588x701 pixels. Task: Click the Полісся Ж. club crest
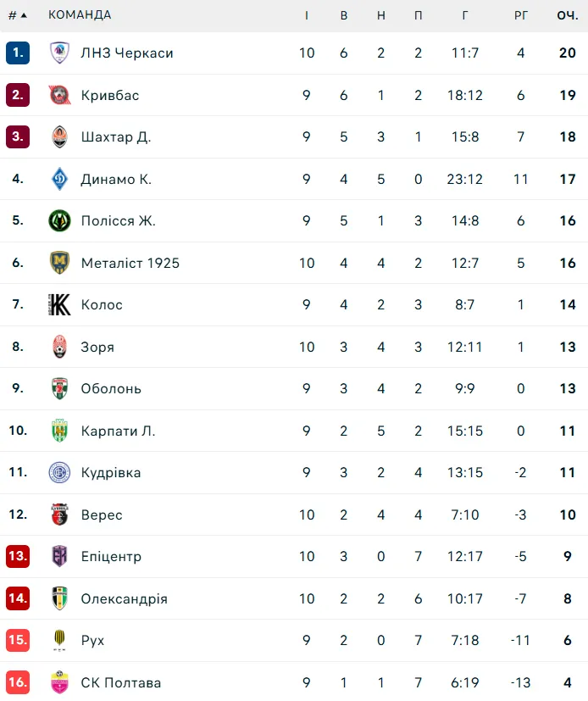[x=58, y=221]
